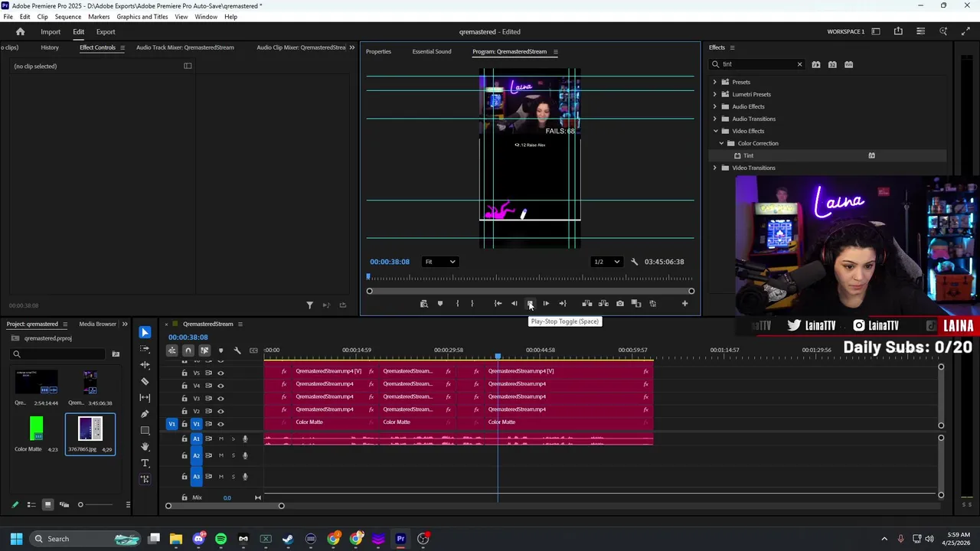This screenshot has width=980, height=551.
Task: Open the Export workspace
Action: (106, 31)
